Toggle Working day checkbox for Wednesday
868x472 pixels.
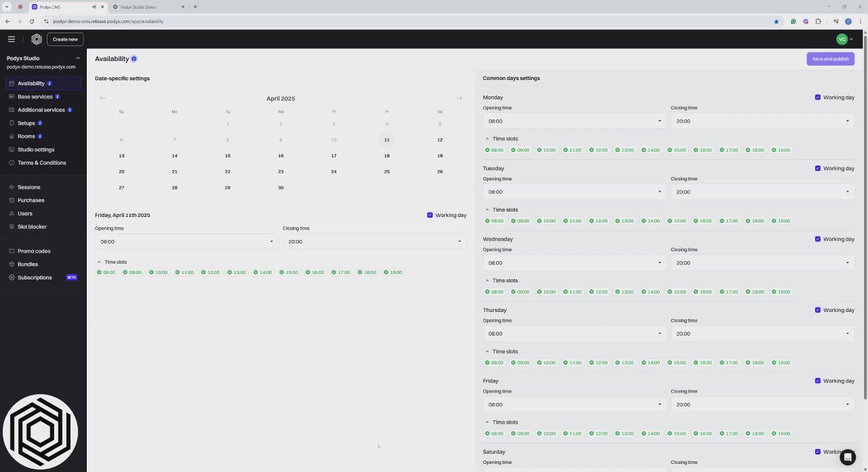click(818, 239)
